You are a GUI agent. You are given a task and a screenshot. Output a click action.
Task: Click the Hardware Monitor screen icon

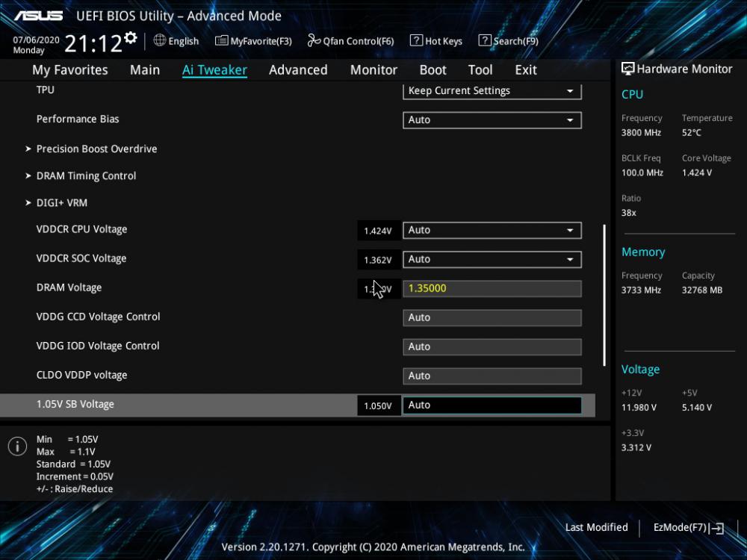coord(628,69)
